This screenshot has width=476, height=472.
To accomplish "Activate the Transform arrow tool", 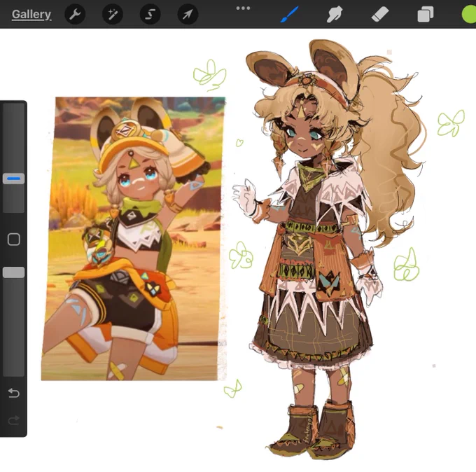I will [188, 14].
